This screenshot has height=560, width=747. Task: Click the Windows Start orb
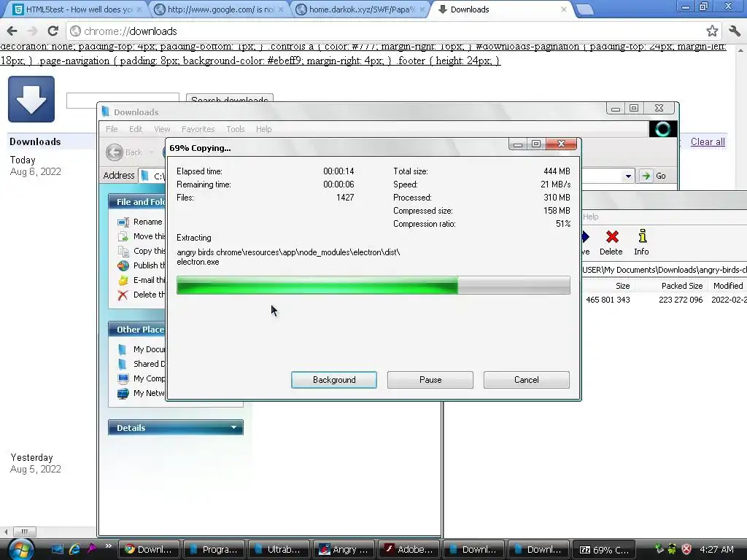[x=21, y=549]
